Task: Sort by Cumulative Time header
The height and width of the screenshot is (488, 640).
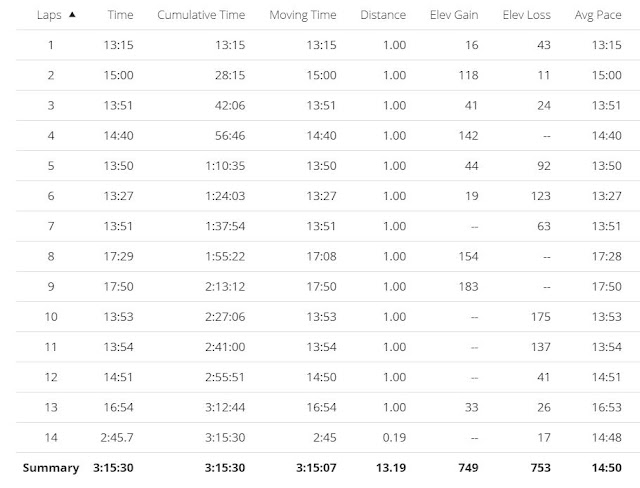Action: coord(201,15)
